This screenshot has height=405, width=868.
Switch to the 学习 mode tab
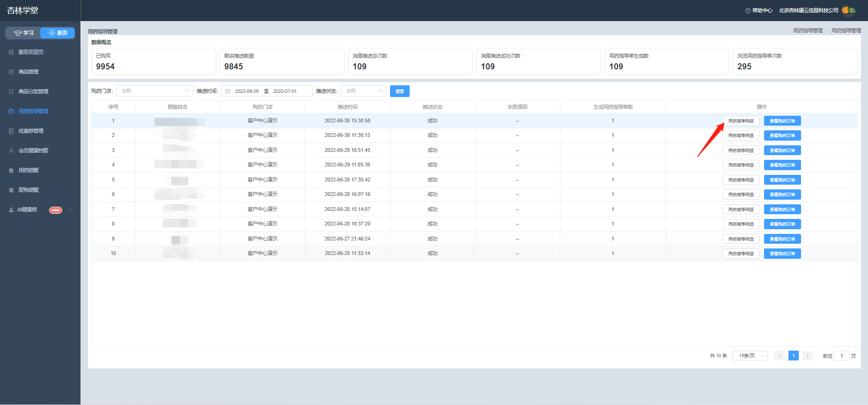point(23,33)
